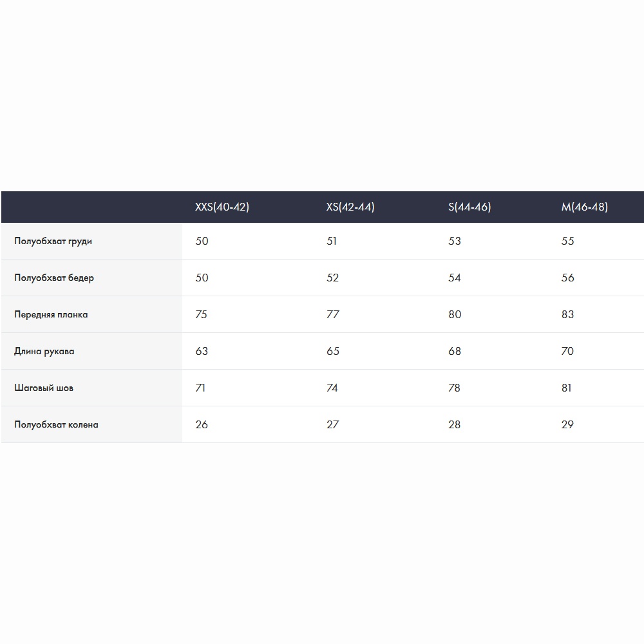Select sleeve length value 63
The width and height of the screenshot is (644, 644).
pos(202,351)
